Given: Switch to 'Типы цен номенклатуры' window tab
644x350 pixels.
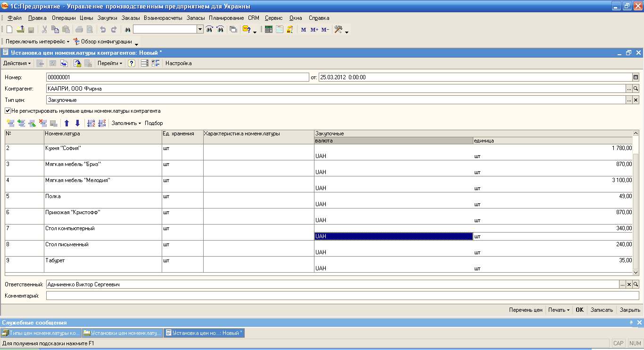Looking at the screenshot, I should pyautogui.click(x=41, y=333).
